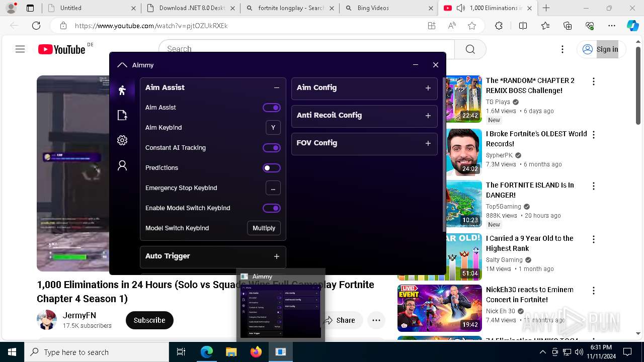Screen dimensions: 644x362
Task: Subscribe to JermyFN channel
Action: [149, 320]
